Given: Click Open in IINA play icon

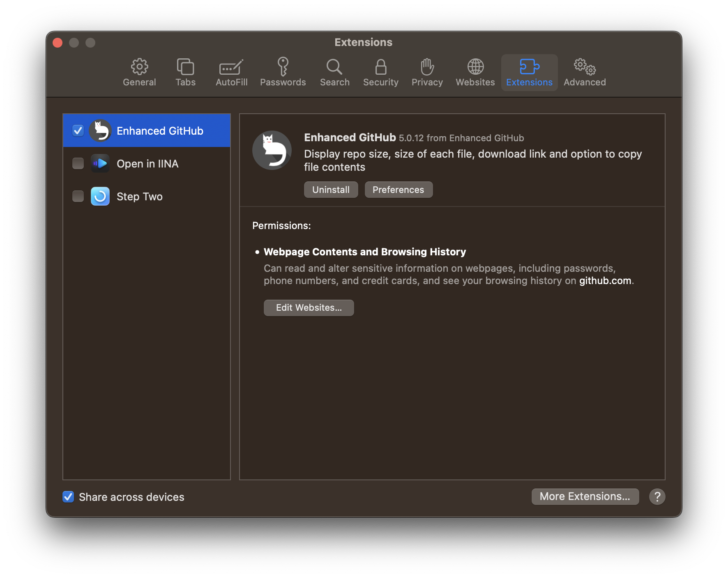Looking at the screenshot, I should 100,163.
